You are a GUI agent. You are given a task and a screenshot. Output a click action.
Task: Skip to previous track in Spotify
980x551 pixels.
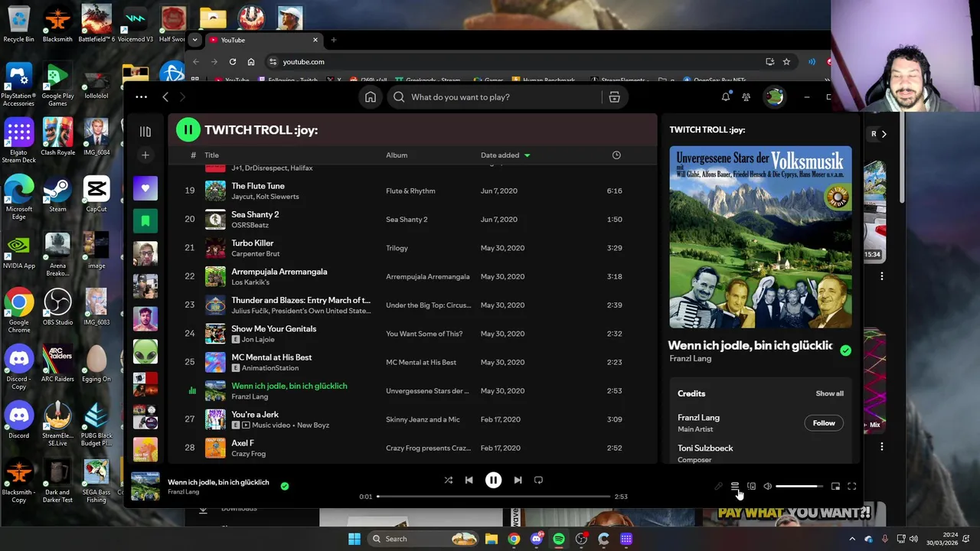point(469,480)
